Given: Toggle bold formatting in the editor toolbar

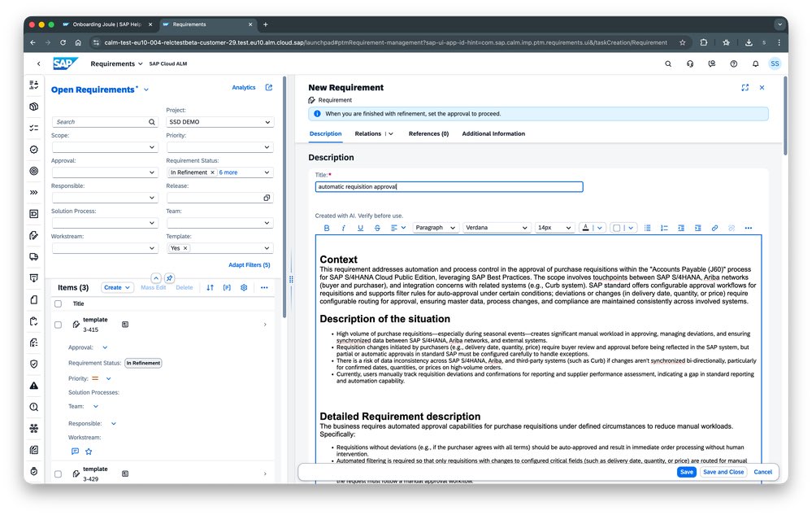Looking at the screenshot, I should (327, 228).
